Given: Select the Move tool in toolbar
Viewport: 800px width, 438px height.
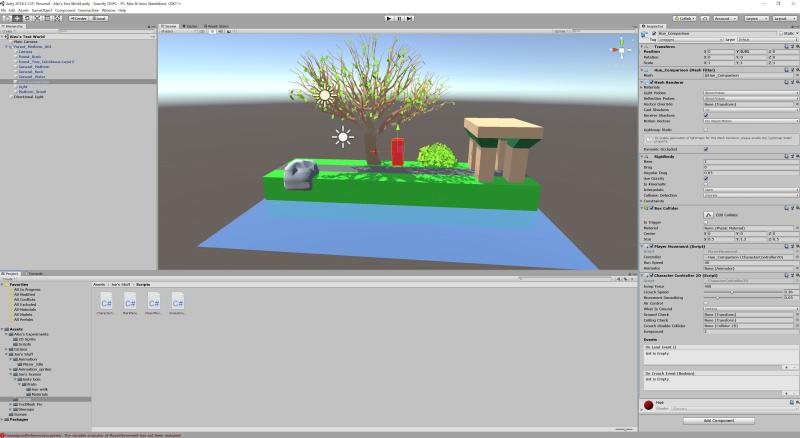Looking at the screenshot, I should coord(17,18).
